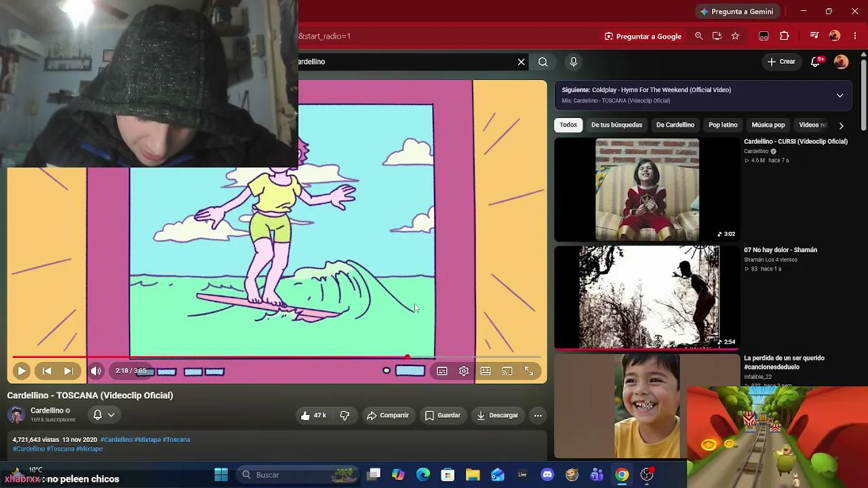Expand the Siguiente mix playlist panel
This screenshot has width=868, height=488.
point(840,96)
